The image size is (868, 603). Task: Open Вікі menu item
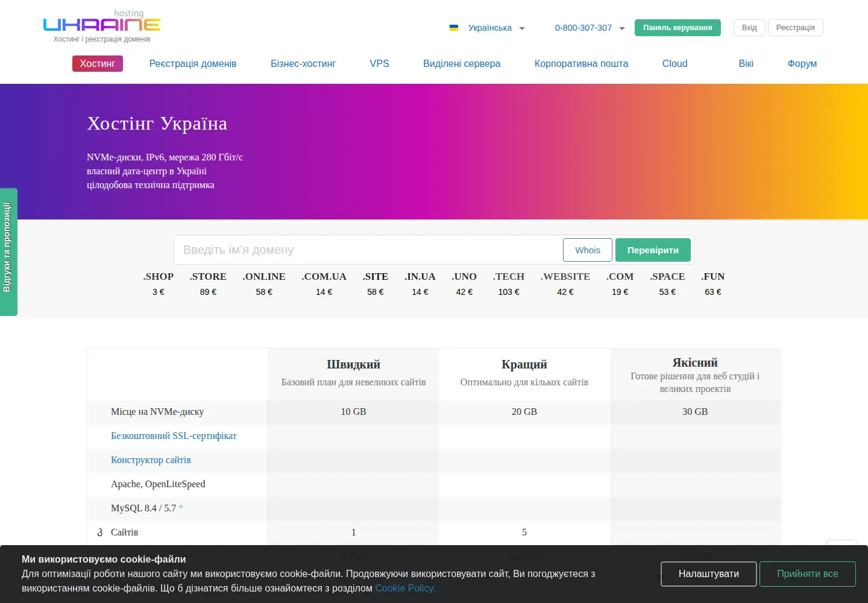click(x=746, y=63)
